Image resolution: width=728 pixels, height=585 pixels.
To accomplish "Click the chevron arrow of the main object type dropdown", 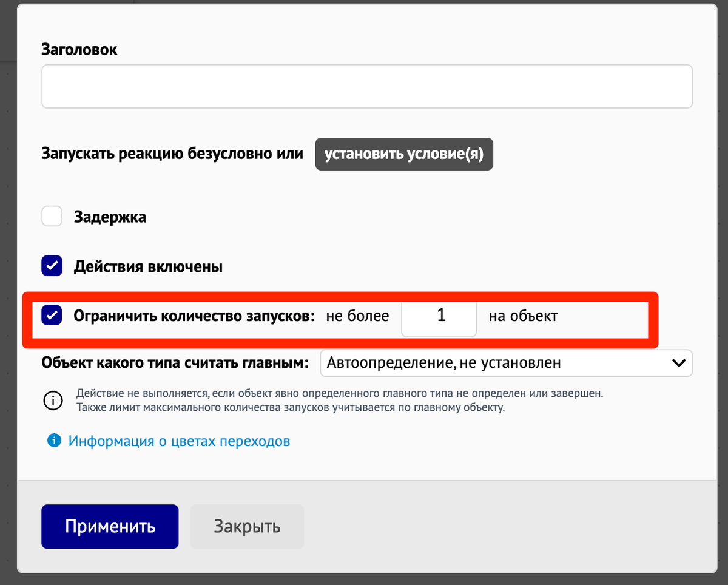I will tap(678, 363).
